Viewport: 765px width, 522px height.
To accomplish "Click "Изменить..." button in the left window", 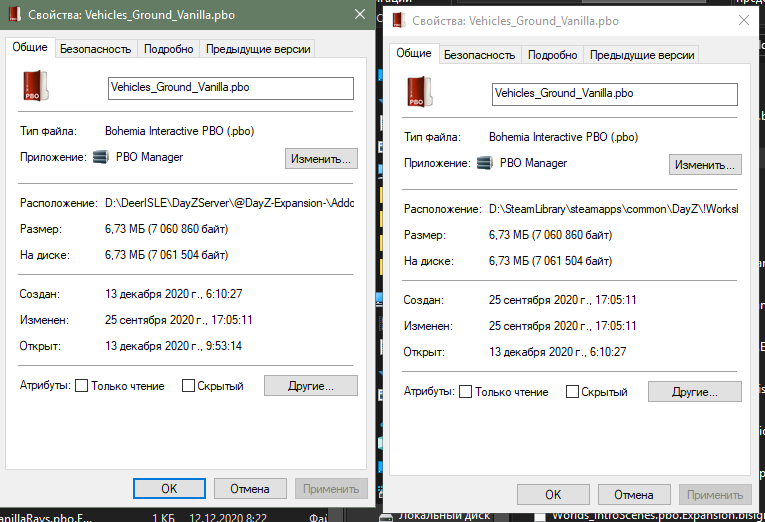I will pos(321,159).
